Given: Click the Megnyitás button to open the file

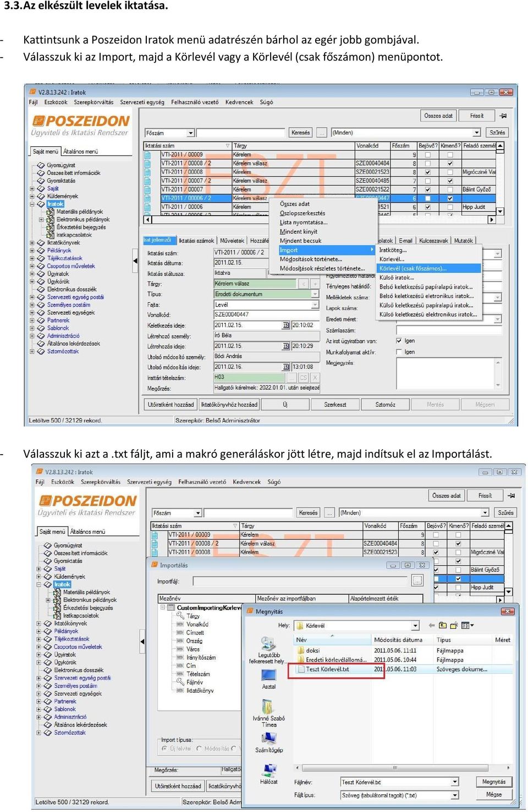Looking at the screenshot, I should (x=493, y=782).
